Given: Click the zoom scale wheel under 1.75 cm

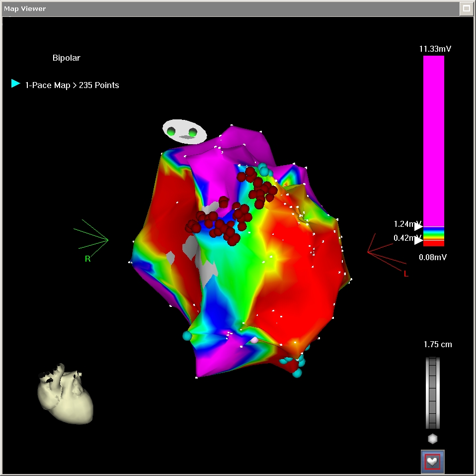Looking at the screenshot, I should (433, 392).
